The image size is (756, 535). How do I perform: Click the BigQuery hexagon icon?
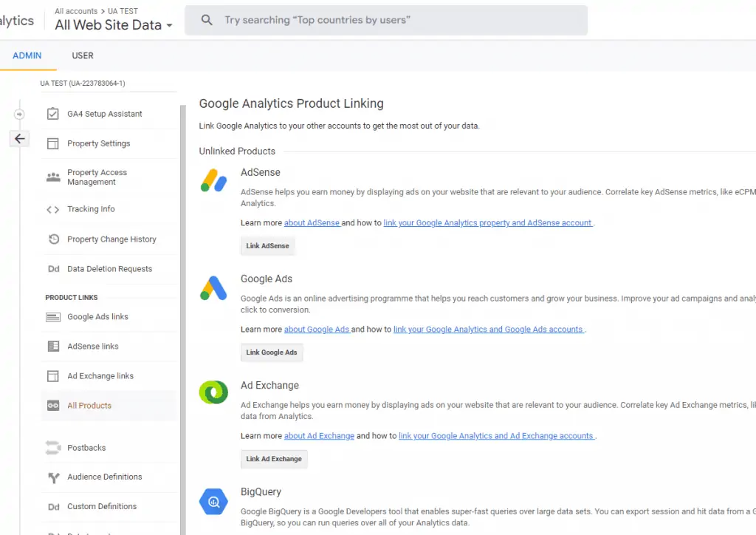(x=213, y=501)
